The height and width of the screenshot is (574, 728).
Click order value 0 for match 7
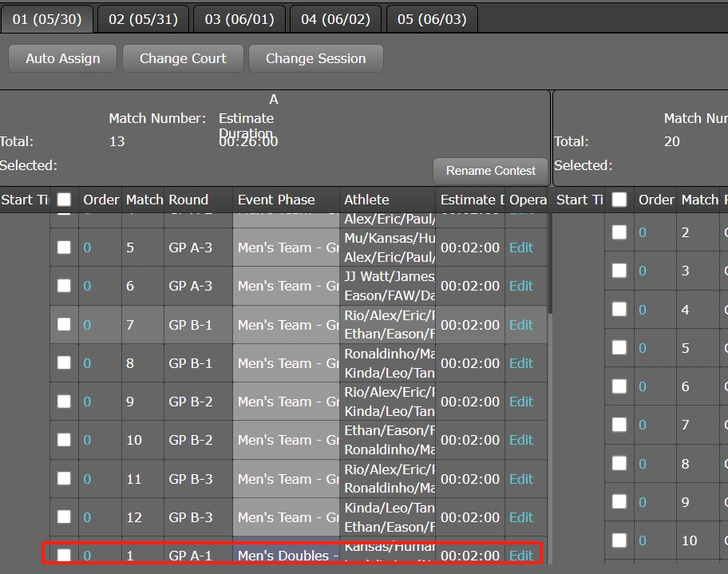[87, 325]
